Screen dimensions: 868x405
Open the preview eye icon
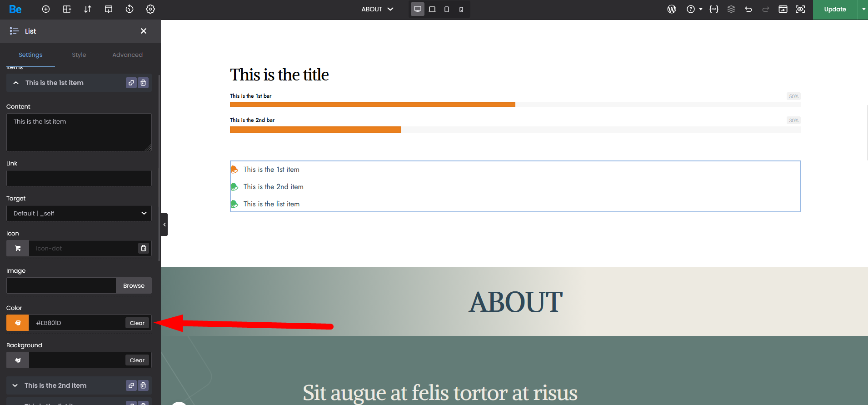(800, 9)
